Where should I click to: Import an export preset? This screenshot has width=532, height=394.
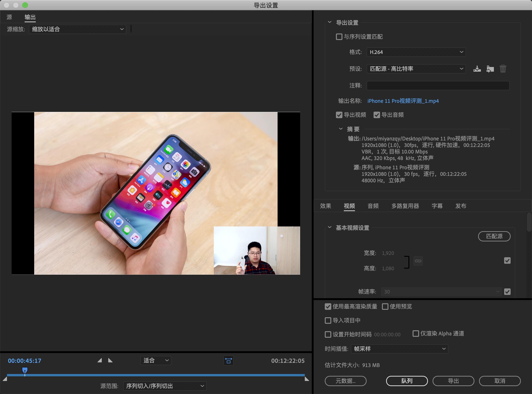click(490, 69)
